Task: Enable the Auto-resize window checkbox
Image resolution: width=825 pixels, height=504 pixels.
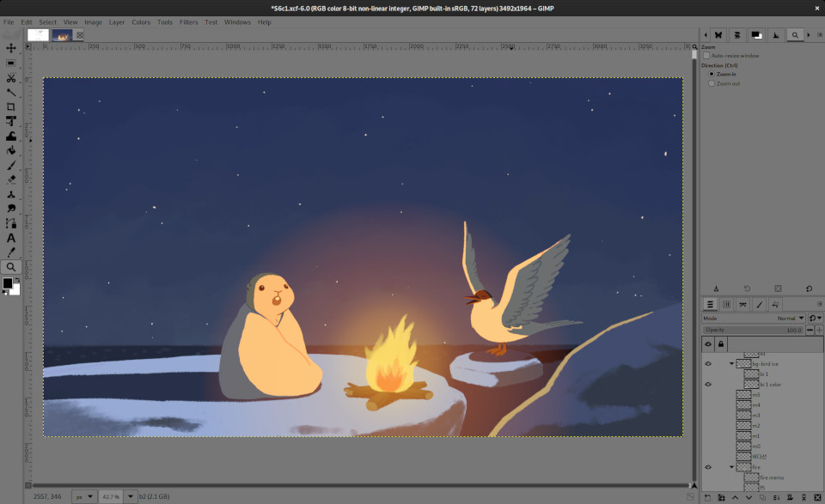Action: click(706, 54)
